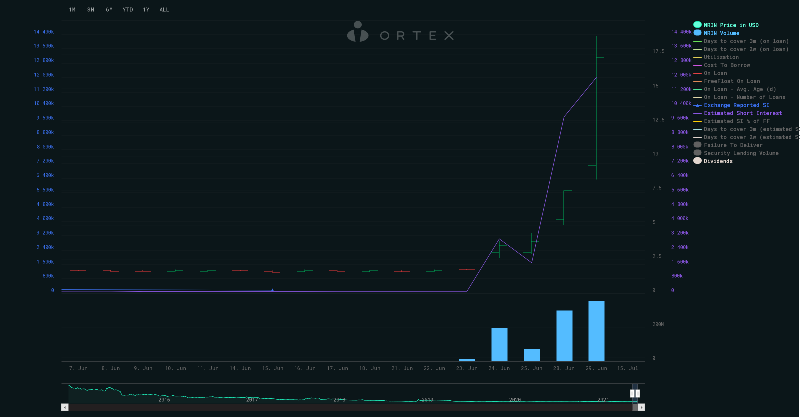Click the 26 Jun volume bar

click(564, 336)
